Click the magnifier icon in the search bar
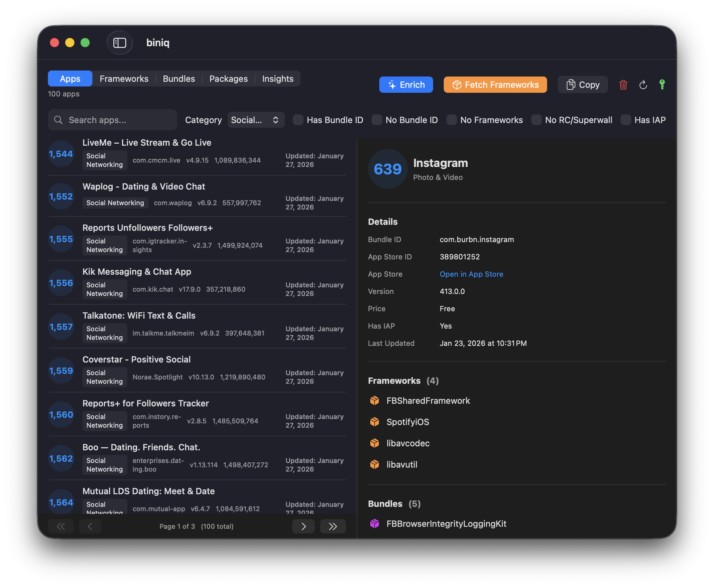The width and height of the screenshot is (714, 588). (58, 120)
